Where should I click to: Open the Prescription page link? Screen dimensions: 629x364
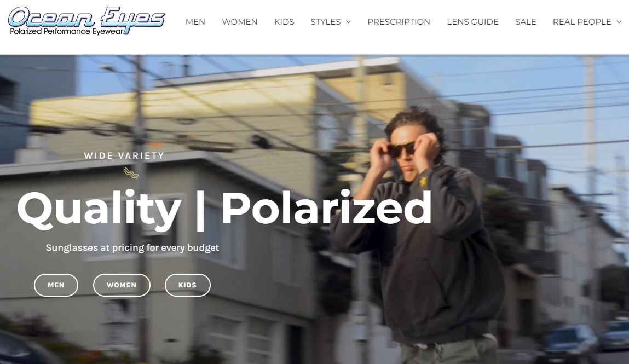(399, 22)
